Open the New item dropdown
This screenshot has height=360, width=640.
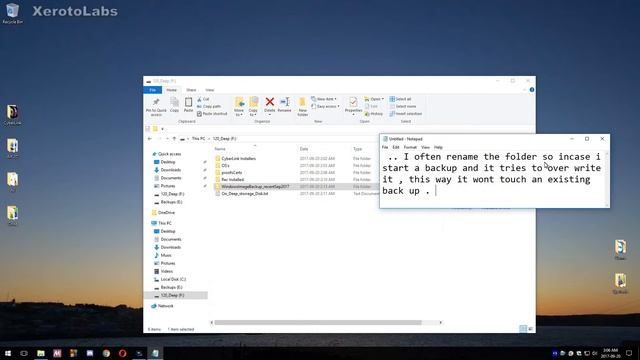click(324, 99)
